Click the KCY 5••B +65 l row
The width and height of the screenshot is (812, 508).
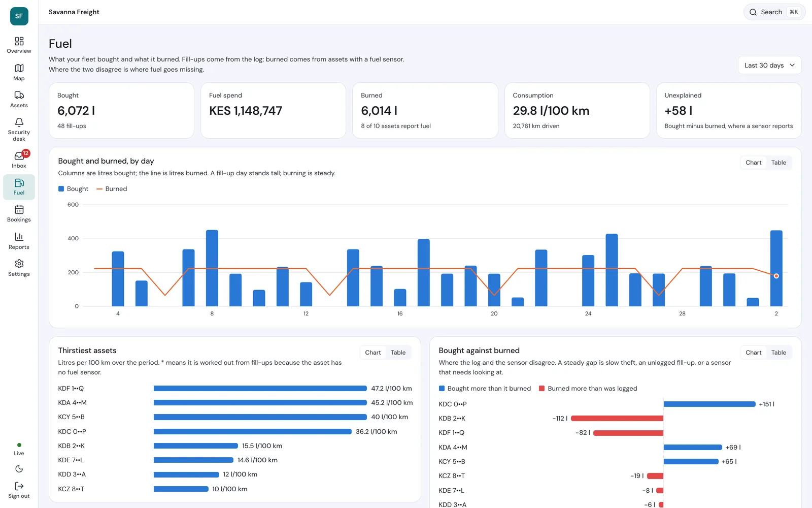coord(615,462)
